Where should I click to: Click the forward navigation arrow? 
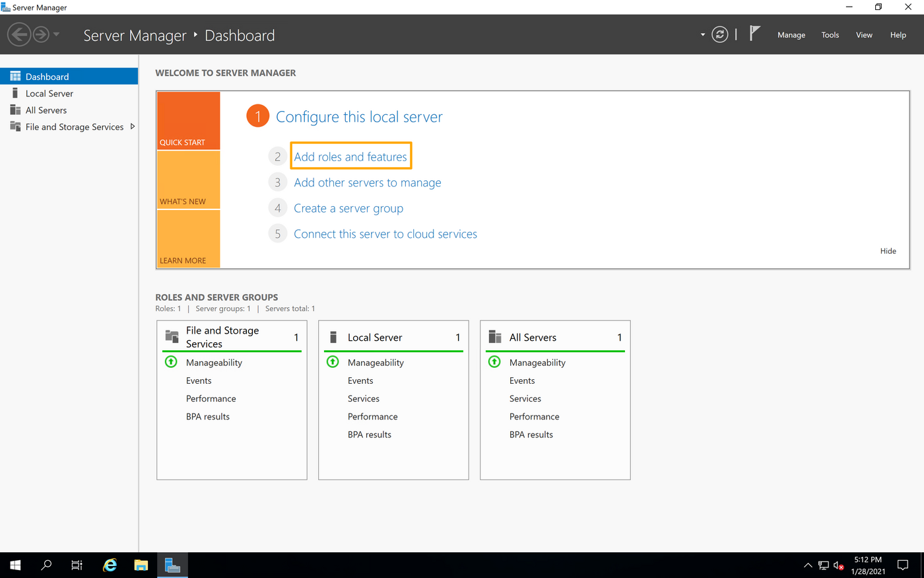40,34
